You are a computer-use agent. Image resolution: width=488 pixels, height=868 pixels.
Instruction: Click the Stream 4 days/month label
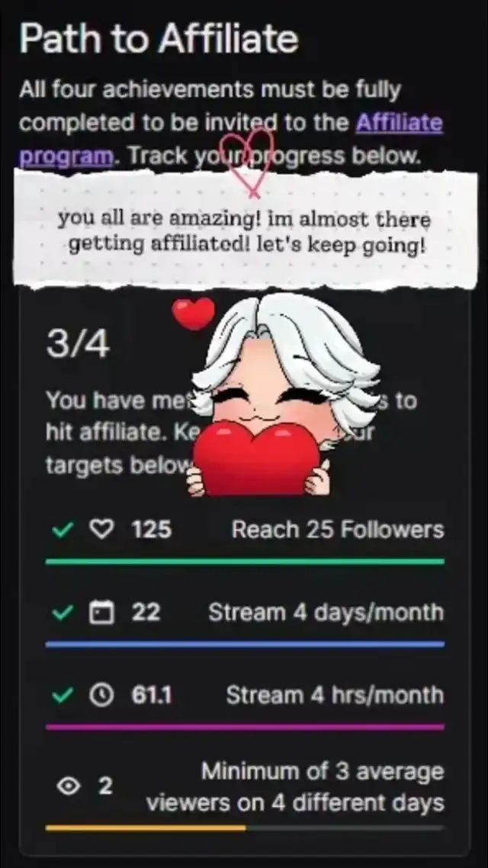coord(326,612)
